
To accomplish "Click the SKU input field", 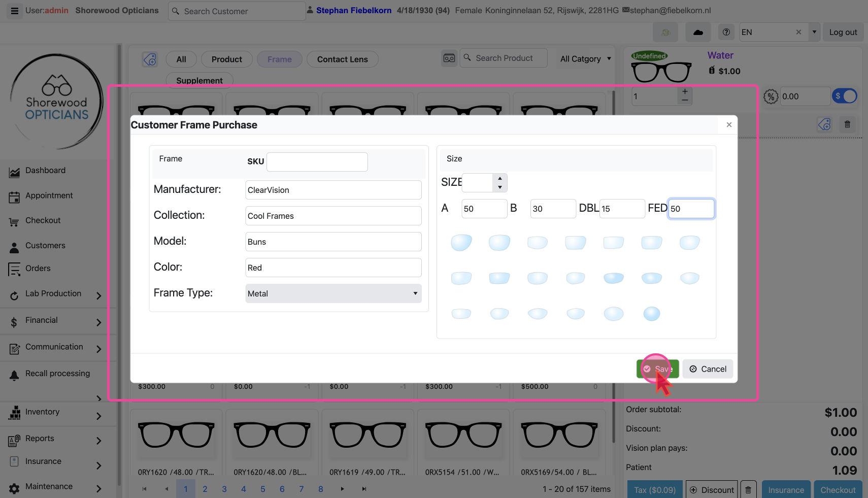I will click(x=317, y=162).
